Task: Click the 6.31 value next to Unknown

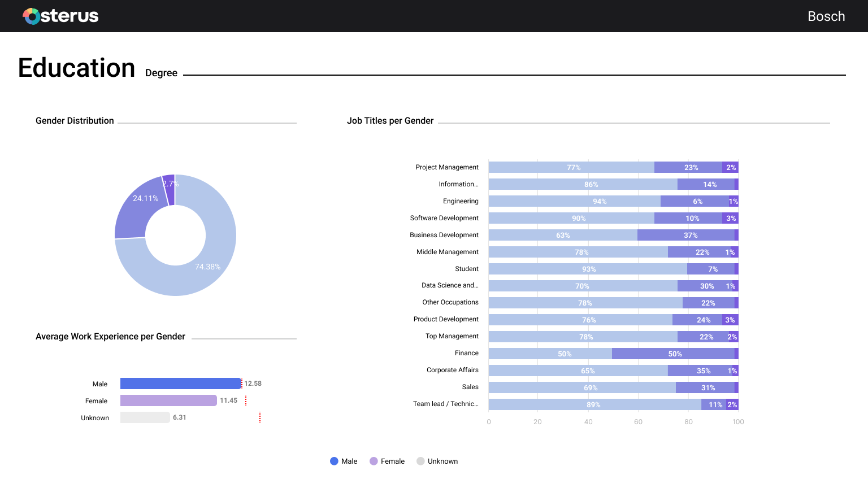Action: coord(180,417)
